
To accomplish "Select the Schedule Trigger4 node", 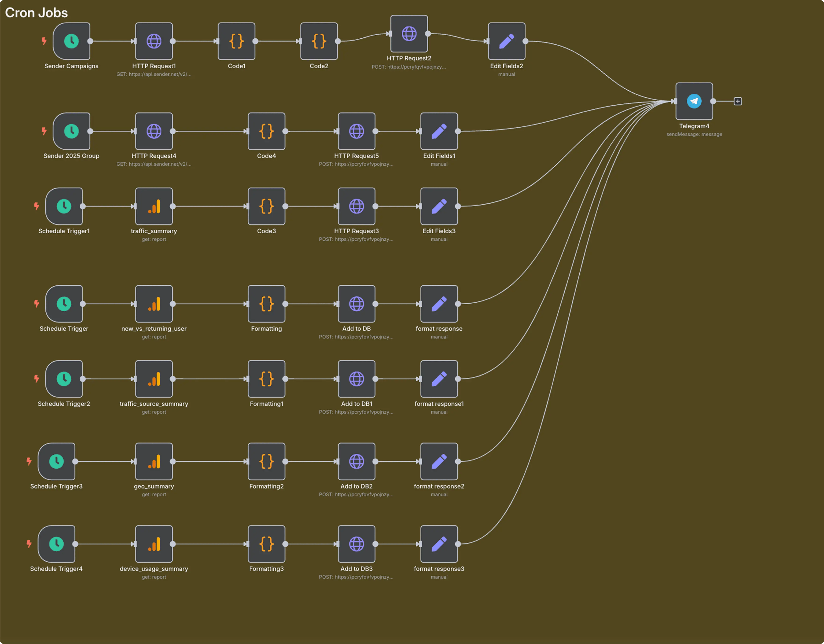I will click(56, 544).
